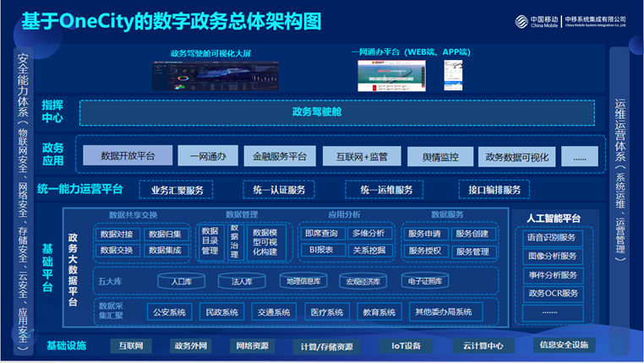Click the 统一能力运营平台 label
Screen dimensions: 644x363
[80, 189]
